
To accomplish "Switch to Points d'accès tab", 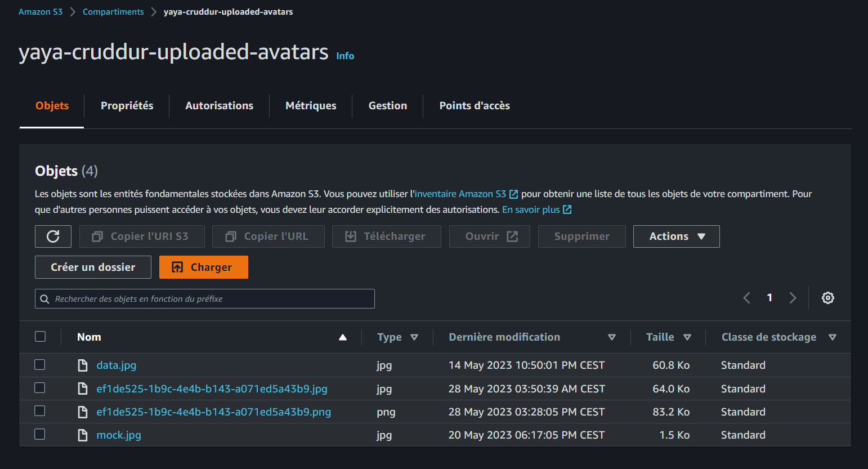I will pos(475,106).
